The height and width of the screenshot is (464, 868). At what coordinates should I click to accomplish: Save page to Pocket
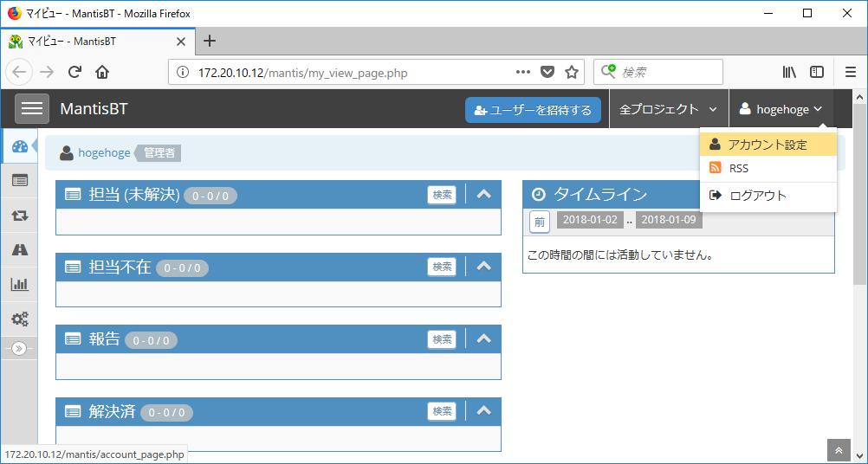click(x=547, y=73)
